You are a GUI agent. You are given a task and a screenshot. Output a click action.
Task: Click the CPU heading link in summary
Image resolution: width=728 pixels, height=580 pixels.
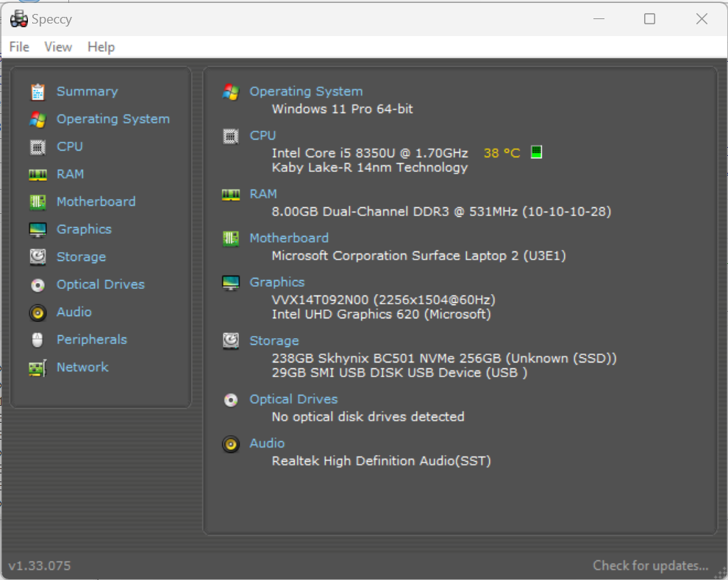263,135
